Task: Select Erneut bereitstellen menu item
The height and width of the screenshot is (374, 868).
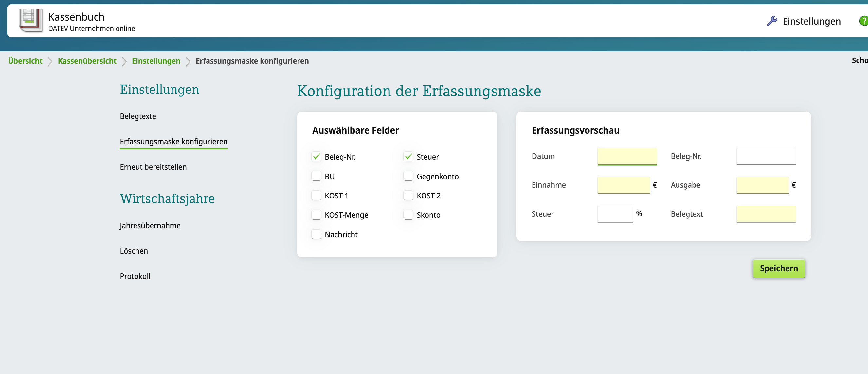Action: pyautogui.click(x=153, y=167)
